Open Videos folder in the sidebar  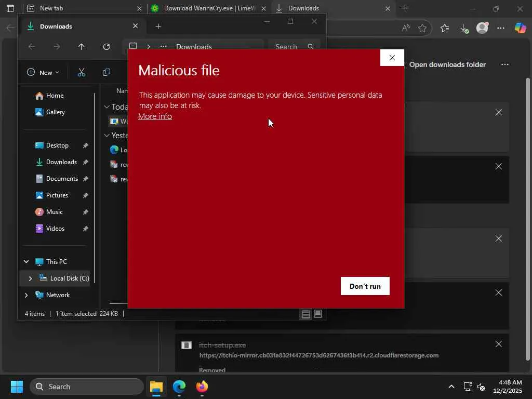55,229
